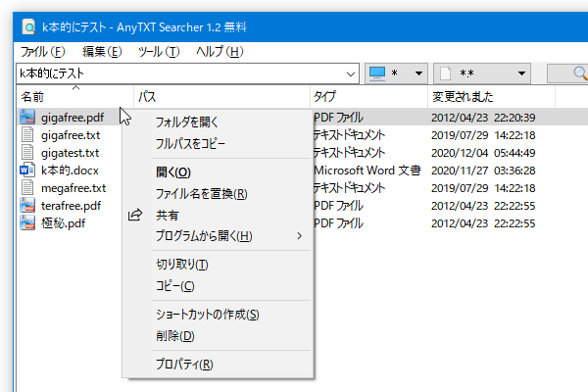The width and height of the screenshot is (588, 392).
Task: Click the text file icon beside gigatest.txt
Action: click(27, 152)
